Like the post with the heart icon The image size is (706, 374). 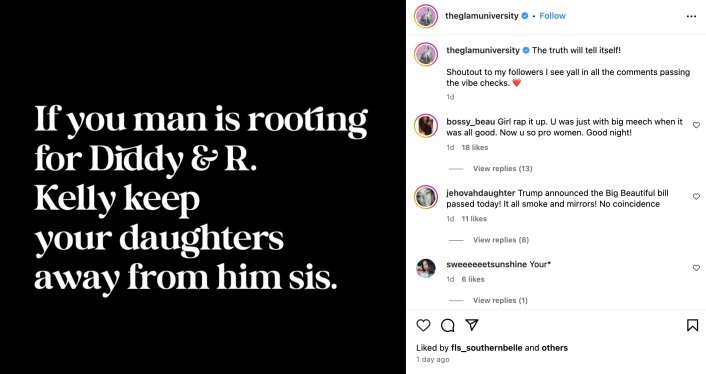pyautogui.click(x=423, y=325)
